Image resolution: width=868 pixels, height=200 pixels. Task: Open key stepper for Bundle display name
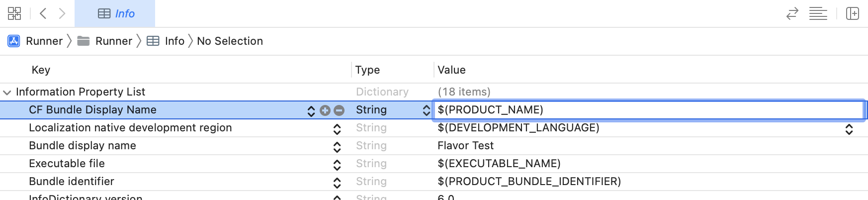point(337,147)
